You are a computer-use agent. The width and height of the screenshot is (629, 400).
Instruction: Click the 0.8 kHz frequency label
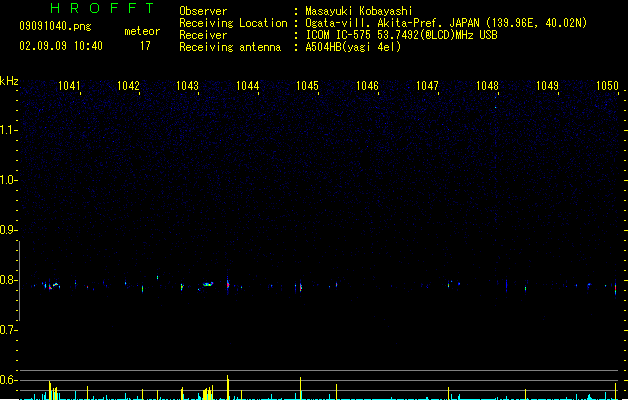(x=7, y=280)
